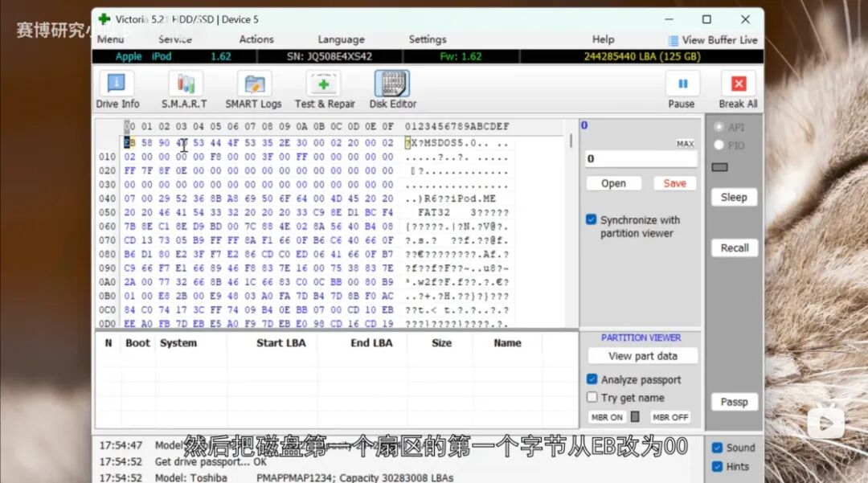Image resolution: width=868 pixels, height=483 pixels.
Task: Open the Service menu
Action: point(175,39)
